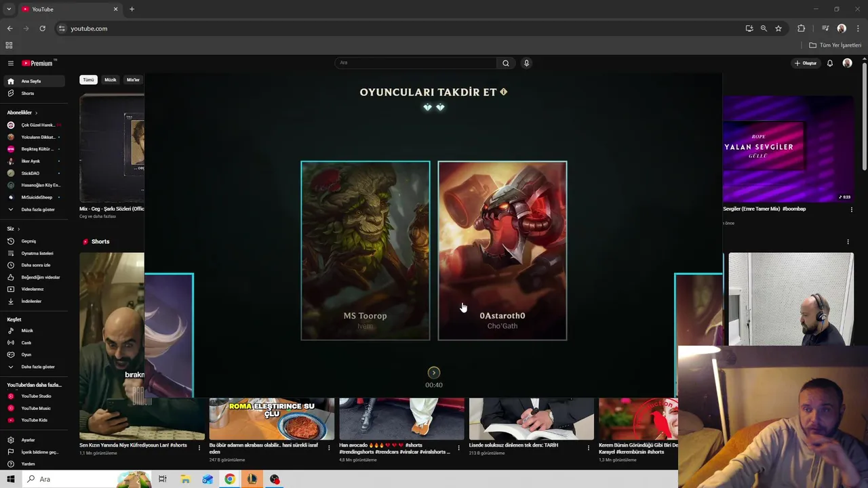Focus the YouTube Ara search field
Screen dimensions: 868x488
point(416,63)
